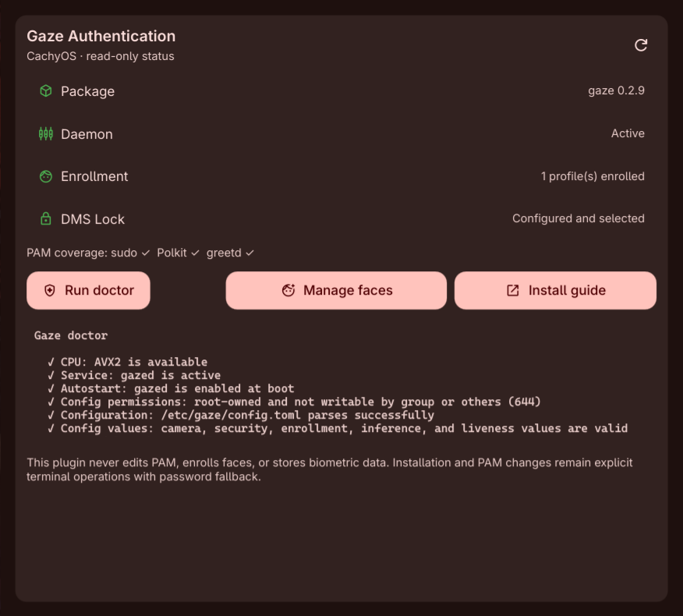This screenshot has width=683, height=616.
Task: Click the 'CachyOS · read-only status' subtitle
Action: click(x=100, y=56)
